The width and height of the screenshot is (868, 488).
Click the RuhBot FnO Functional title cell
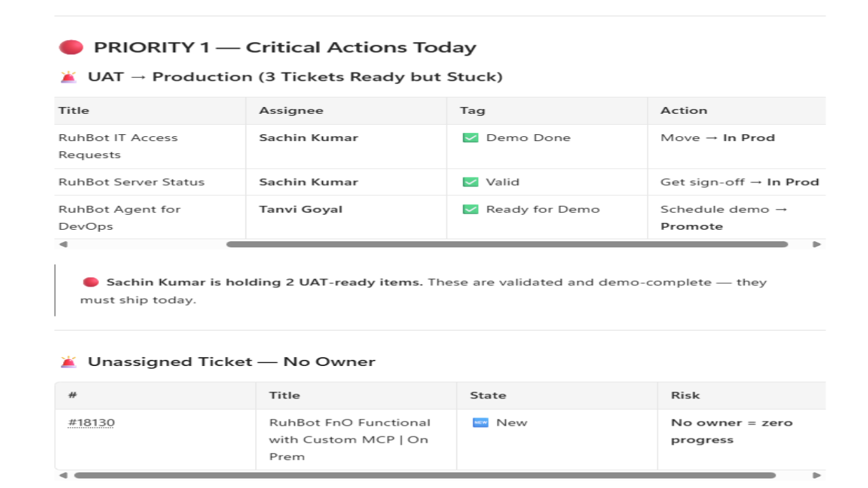356,439
